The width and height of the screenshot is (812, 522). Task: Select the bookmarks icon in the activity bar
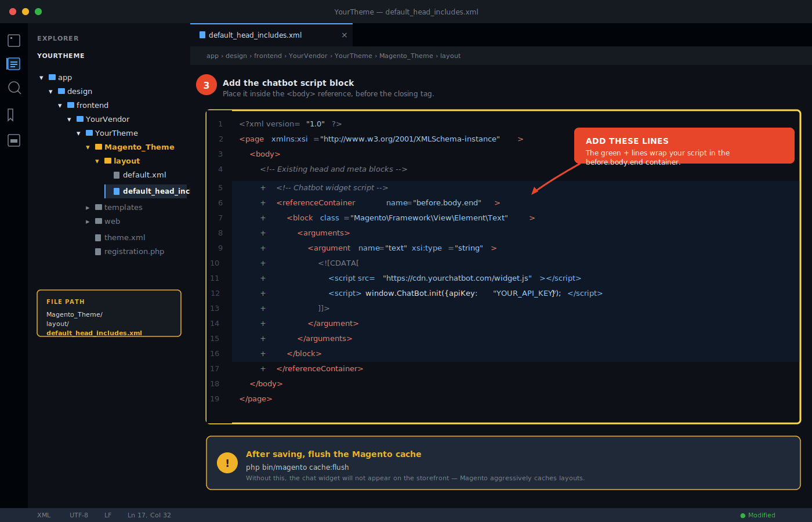[x=14, y=115]
